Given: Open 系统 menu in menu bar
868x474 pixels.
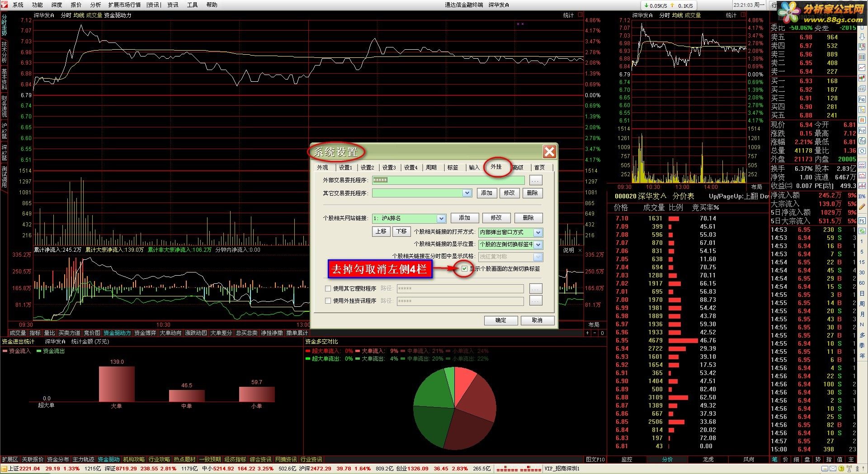Looking at the screenshot, I should pyautogui.click(x=18, y=5).
